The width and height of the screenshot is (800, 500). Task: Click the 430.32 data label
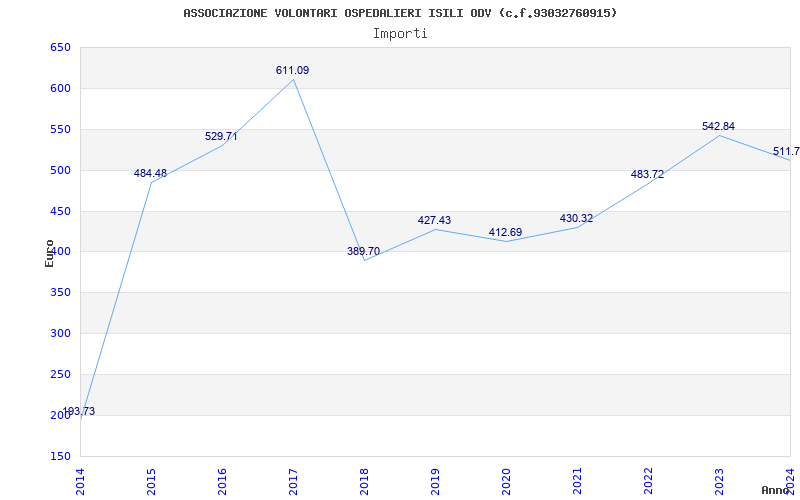[576, 218]
